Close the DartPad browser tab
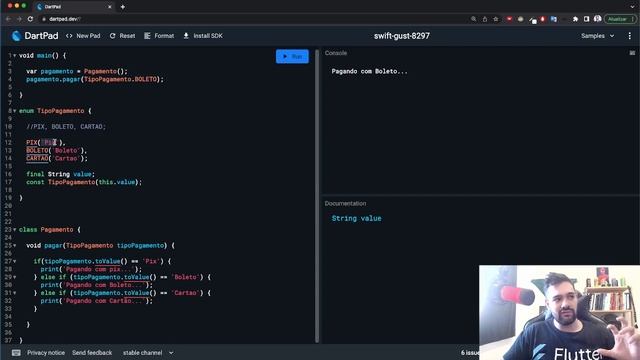The image size is (640, 360). coord(109,7)
